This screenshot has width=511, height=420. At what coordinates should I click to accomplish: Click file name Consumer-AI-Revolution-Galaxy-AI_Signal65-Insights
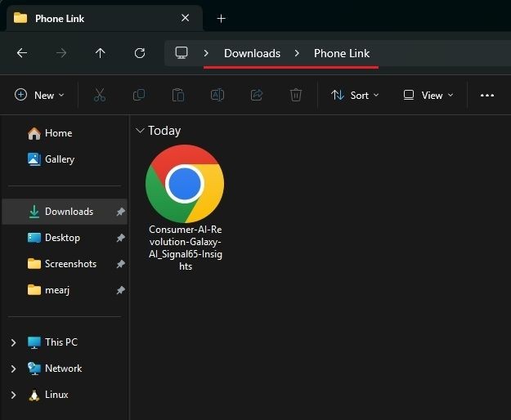186,248
